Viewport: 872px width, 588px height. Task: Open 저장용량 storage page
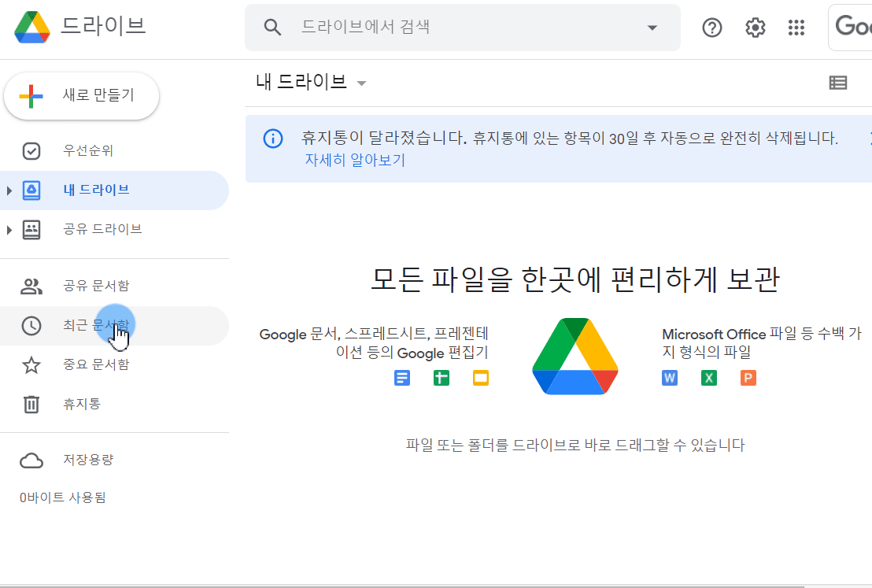(x=114, y=460)
